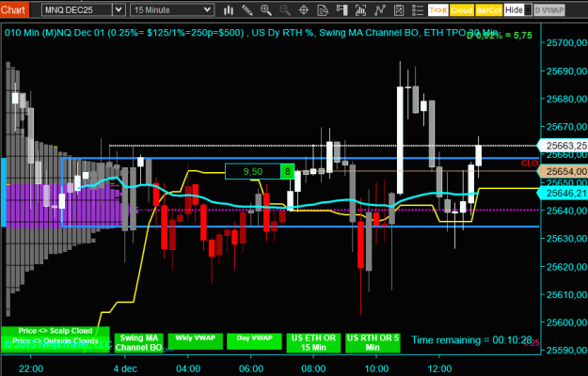Screen dimensions: 588x376
Task: Open the Strategies clipboard icon
Action: pyautogui.click(x=399, y=10)
